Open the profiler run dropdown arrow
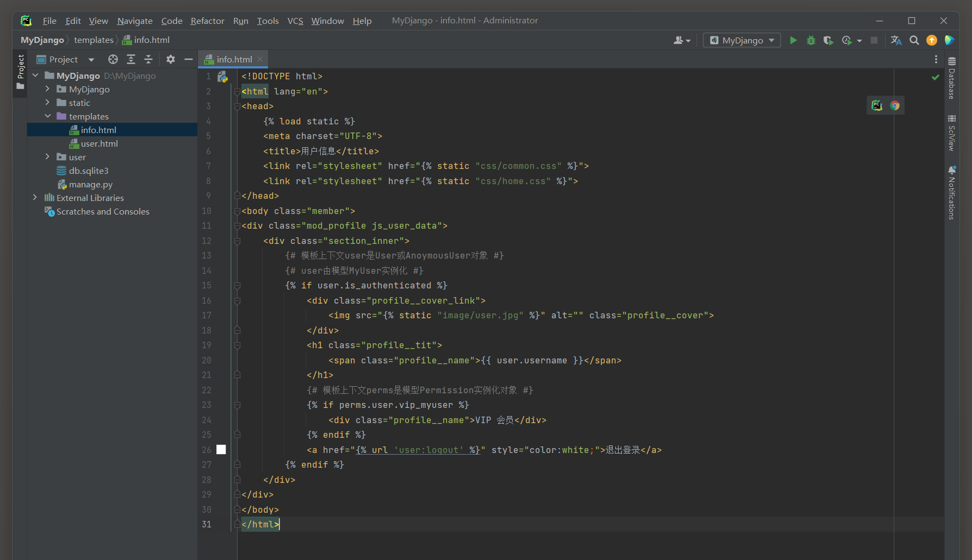Screen dimensions: 972x560 (x=859, y=40)
